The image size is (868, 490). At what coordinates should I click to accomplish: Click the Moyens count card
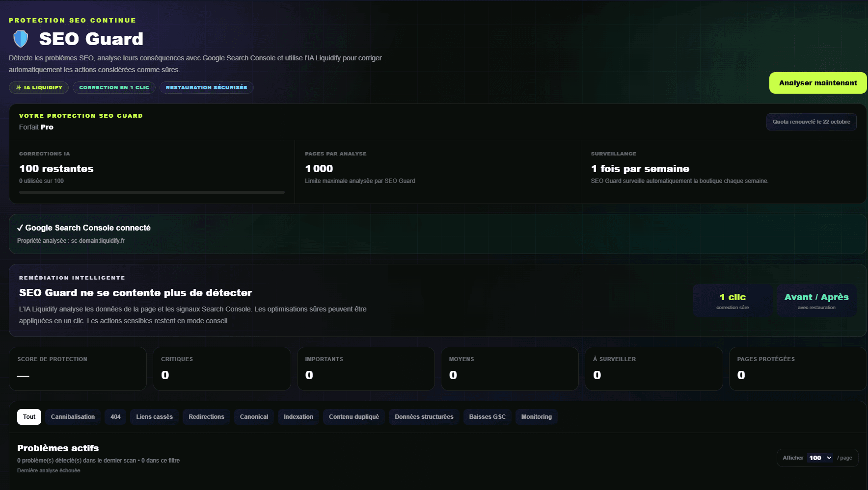[x=510, y=369]
